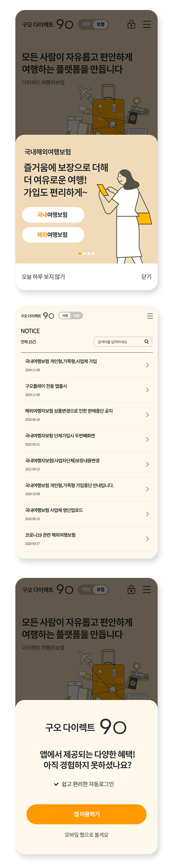
Task: Open hamburger menu on top banner screen
Action: 147,24
